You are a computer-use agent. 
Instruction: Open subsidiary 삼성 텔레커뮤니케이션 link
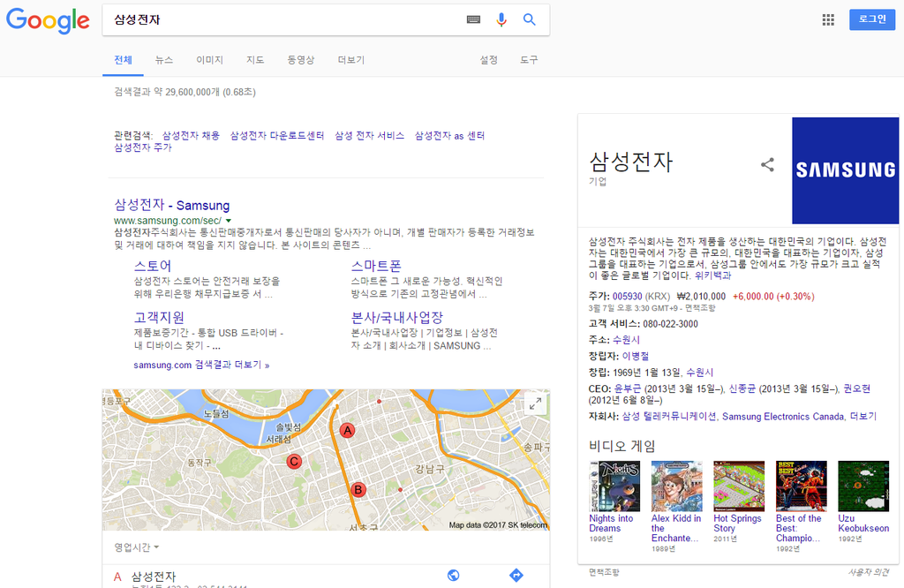pos(669,416)
